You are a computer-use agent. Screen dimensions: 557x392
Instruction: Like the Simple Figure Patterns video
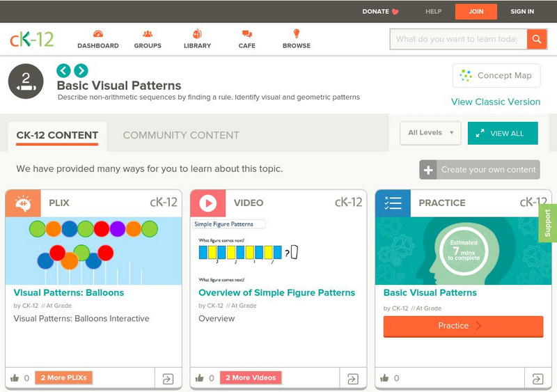[x=200, y=378]
